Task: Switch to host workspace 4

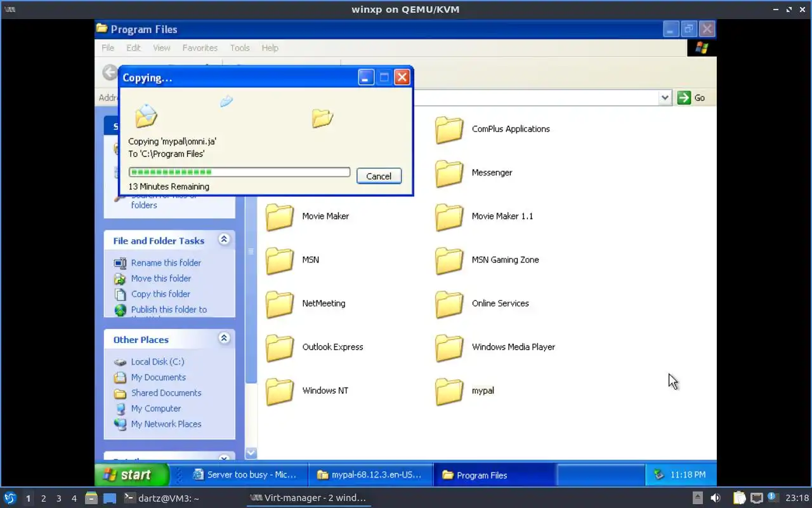Action: pyautogui.click(x=74, y=498)
